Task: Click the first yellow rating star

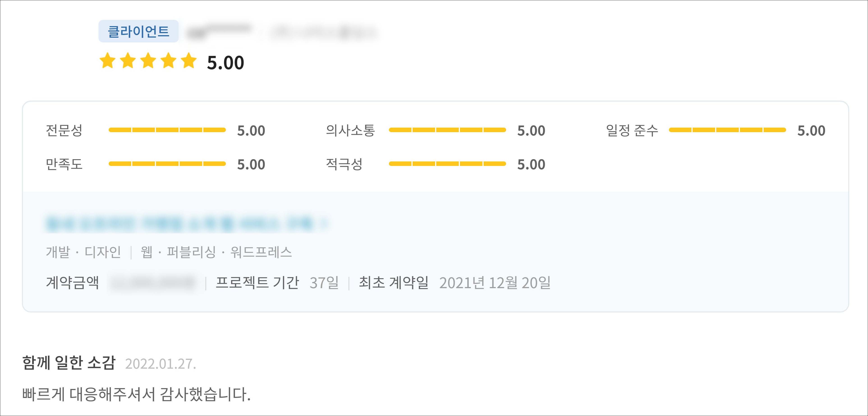Action: tap(108, 61)
